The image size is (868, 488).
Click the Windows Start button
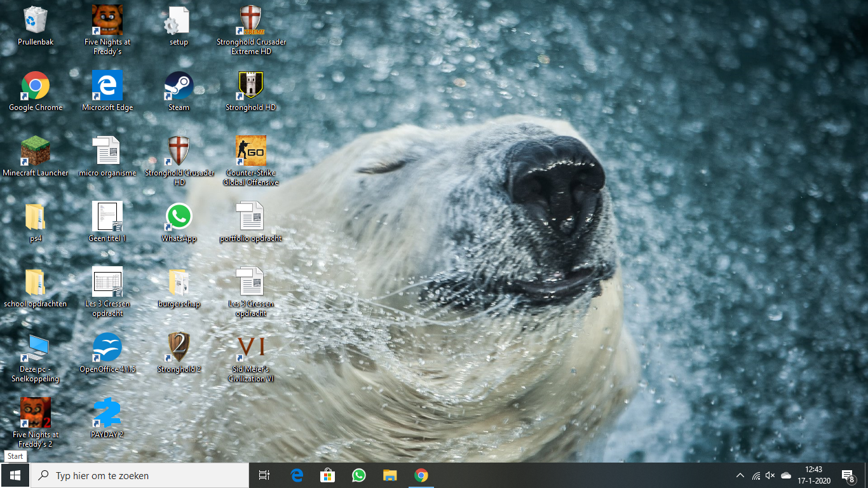15,475
